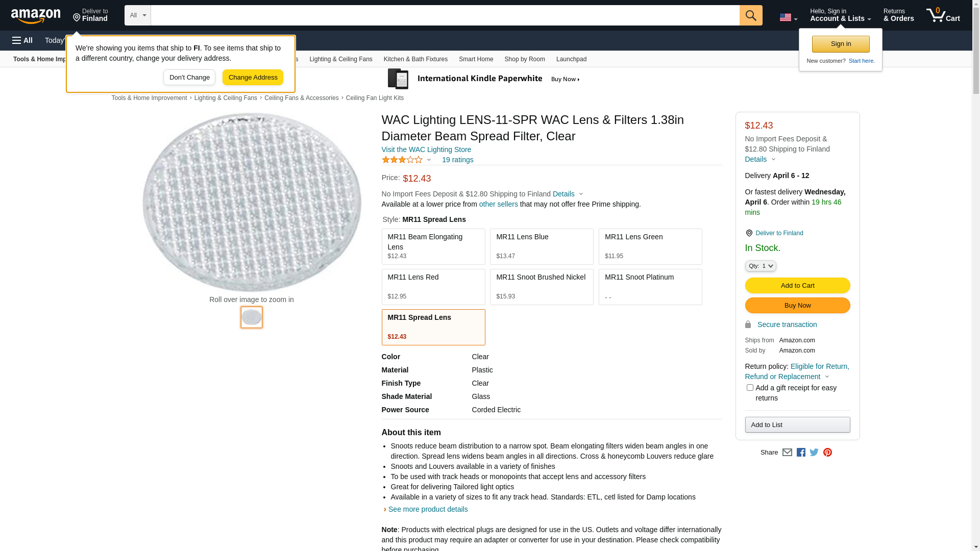Share via email icon
Viewport: 980px width, 551px height.
[x=787, y=453]
